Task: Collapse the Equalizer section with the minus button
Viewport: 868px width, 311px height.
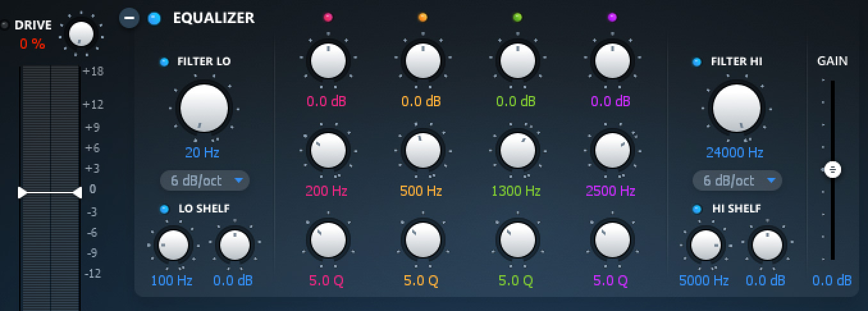Action: tap(129, 18)
